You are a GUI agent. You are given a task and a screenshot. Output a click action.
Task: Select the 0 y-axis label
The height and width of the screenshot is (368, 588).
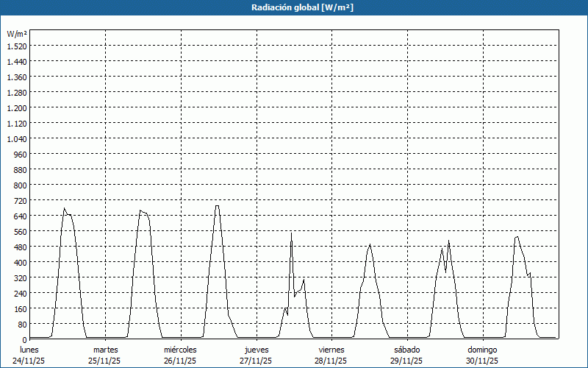(x=24, y=340)
